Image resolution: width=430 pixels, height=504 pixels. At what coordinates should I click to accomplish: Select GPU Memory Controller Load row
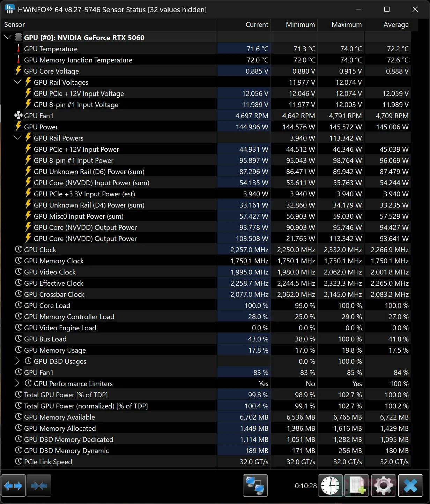pos(206,317)
